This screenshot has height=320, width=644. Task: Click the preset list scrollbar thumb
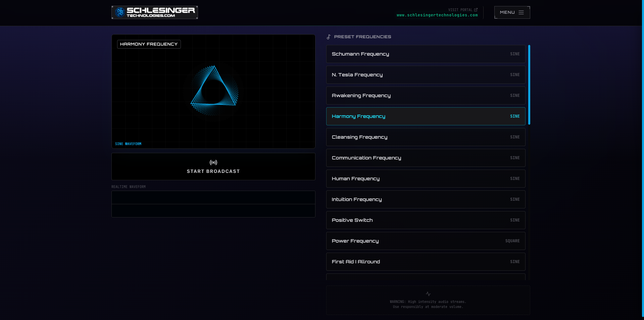(x=529, y=85)
